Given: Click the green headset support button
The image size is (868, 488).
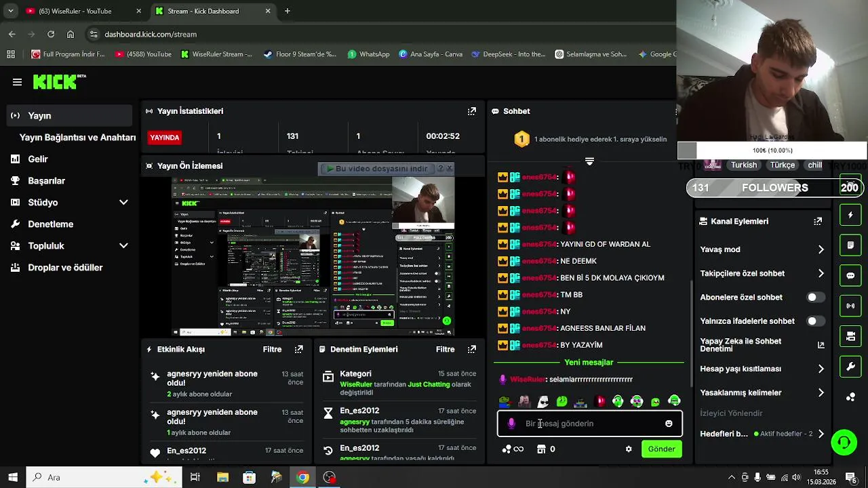Looking at the screenshot, I should click(844, 443).
